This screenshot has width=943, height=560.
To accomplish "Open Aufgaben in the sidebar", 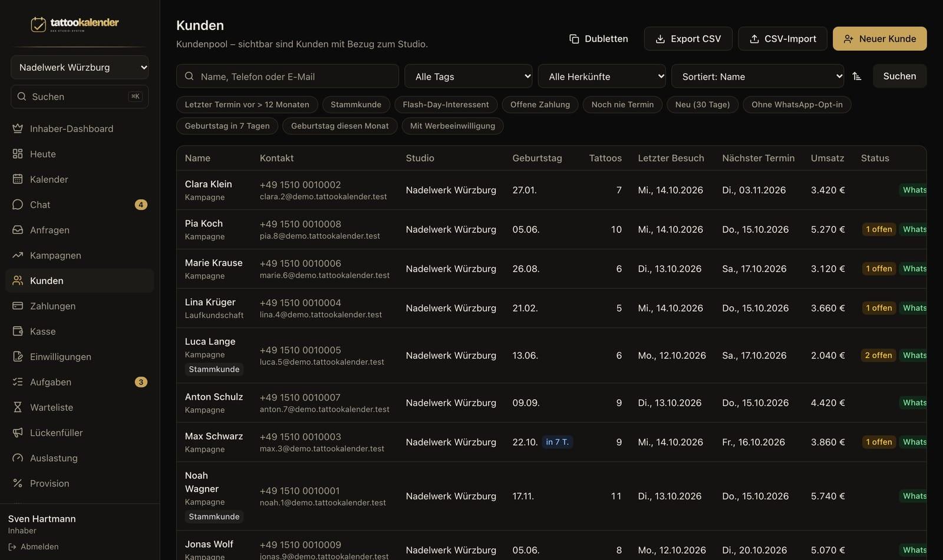I will click(x=80, y=382).
